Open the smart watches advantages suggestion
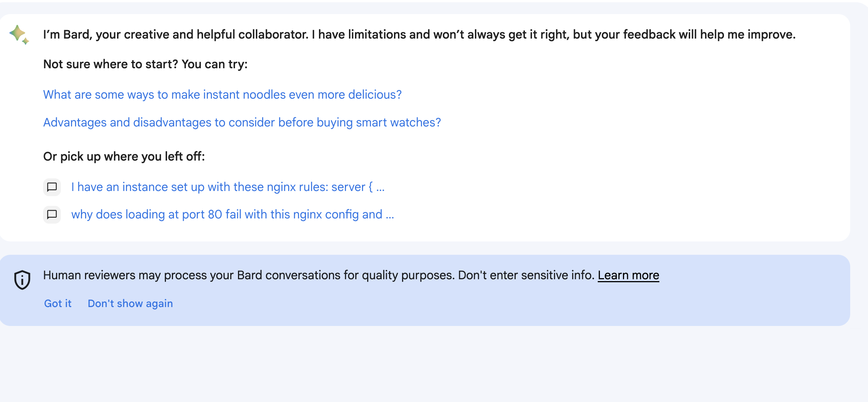Image resolution: width=868 pixels, height=402 pixels. 242,122
